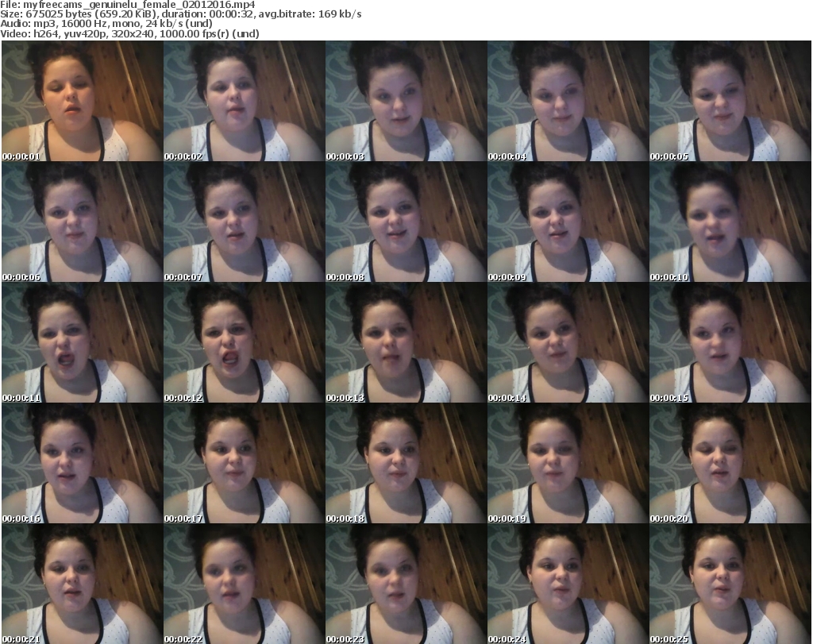View the 00:00:24 thumbnail
The width and height of the screenshot is (813, 644).
[x=568, y=584]
